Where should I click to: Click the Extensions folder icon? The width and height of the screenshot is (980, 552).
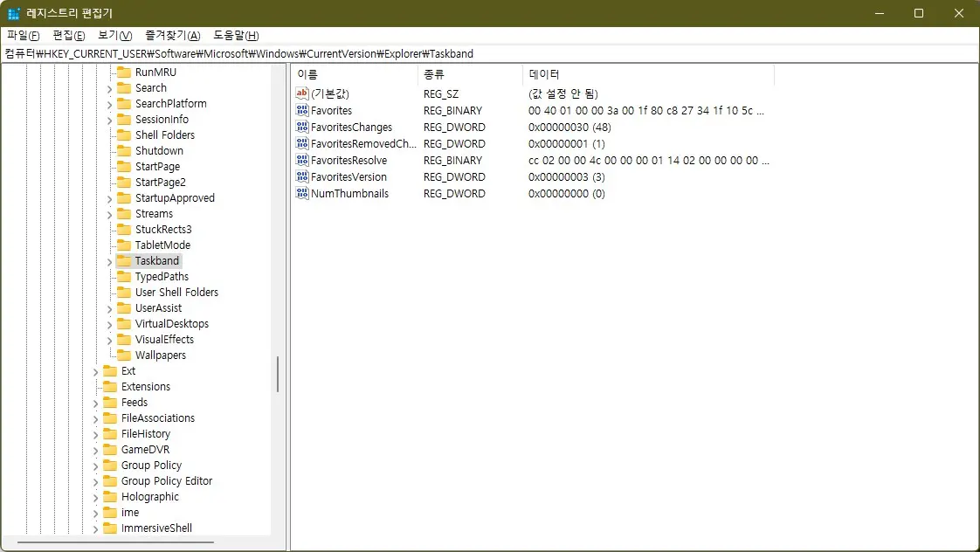click(110, 386)
